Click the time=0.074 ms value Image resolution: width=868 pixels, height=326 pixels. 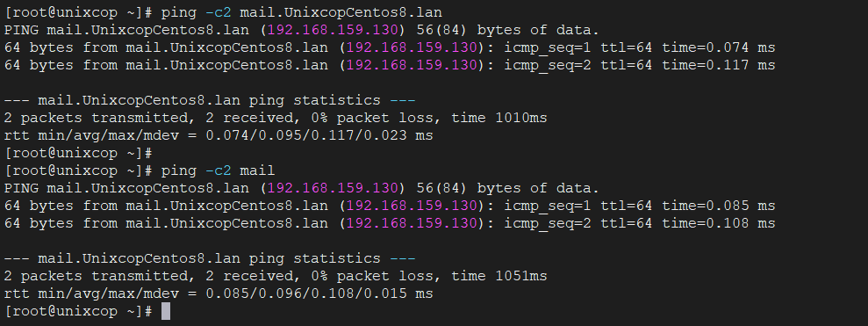pyautogui.click(x=719, y=47)
